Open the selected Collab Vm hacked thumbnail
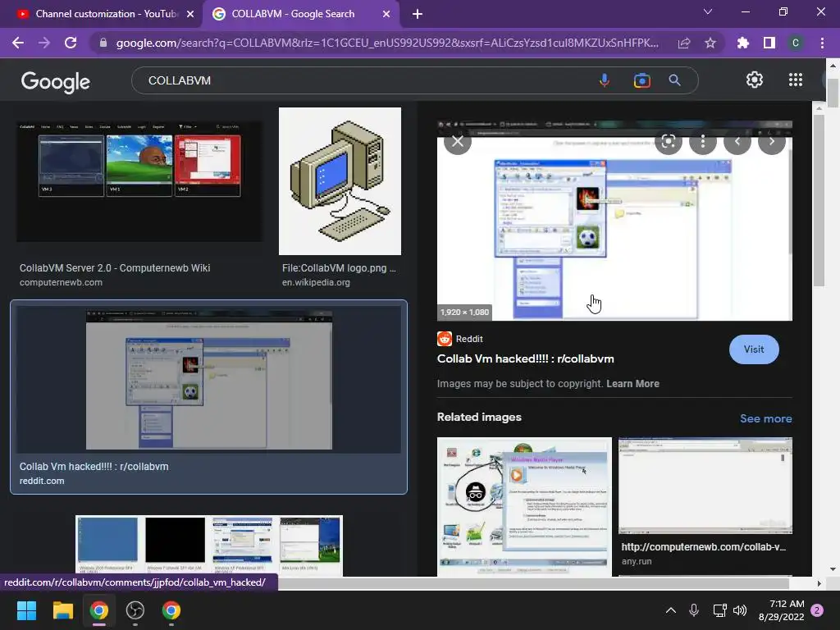Screen dimensions: 840x630 click(x=209, y=379)
